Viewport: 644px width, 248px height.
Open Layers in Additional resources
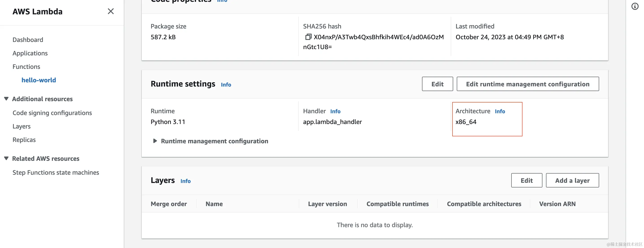[x=22, y=126]
